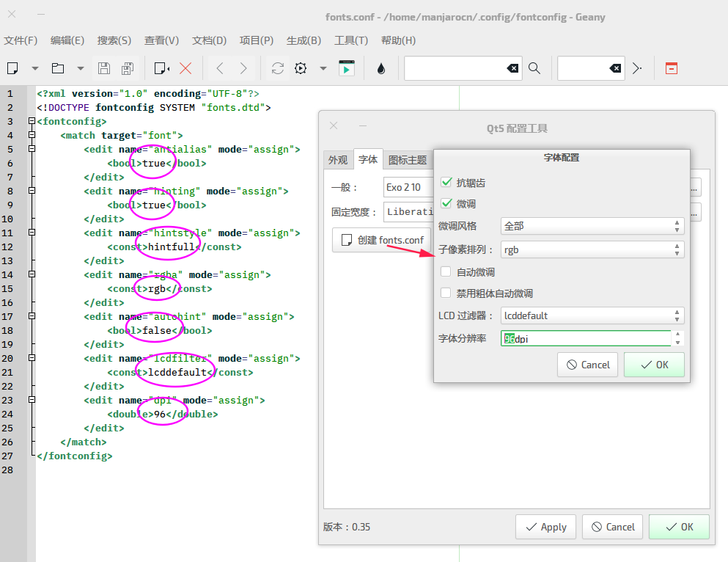This screenshot has height=562, width=728.
Task: Decrease 字体分辨率 with the down arrow
Action: pyautogui.click(x=678, y=343)
